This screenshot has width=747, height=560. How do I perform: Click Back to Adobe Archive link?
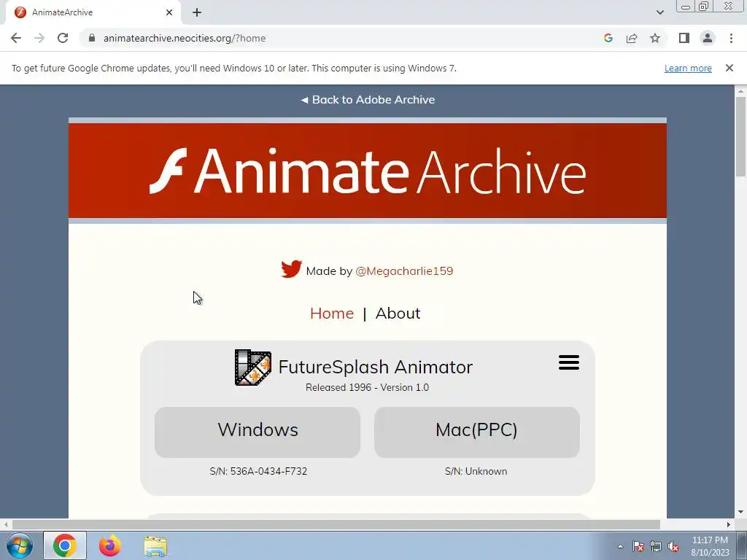tap(368, 99)
